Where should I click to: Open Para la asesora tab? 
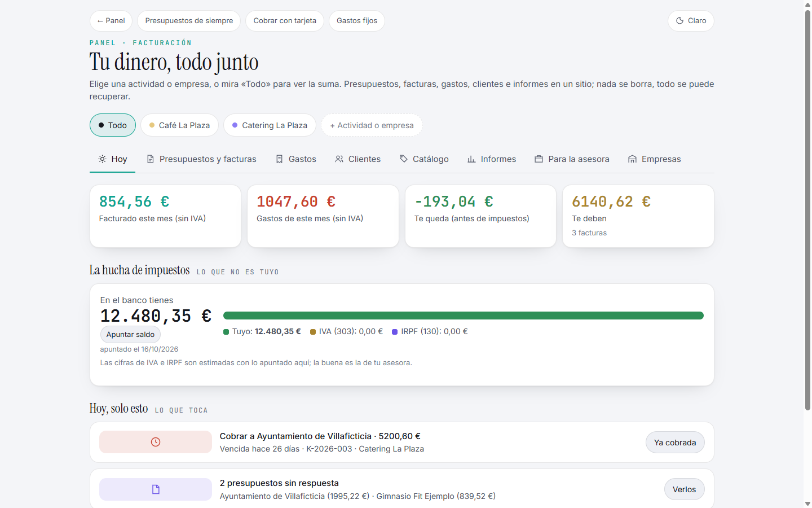[572, 159]
